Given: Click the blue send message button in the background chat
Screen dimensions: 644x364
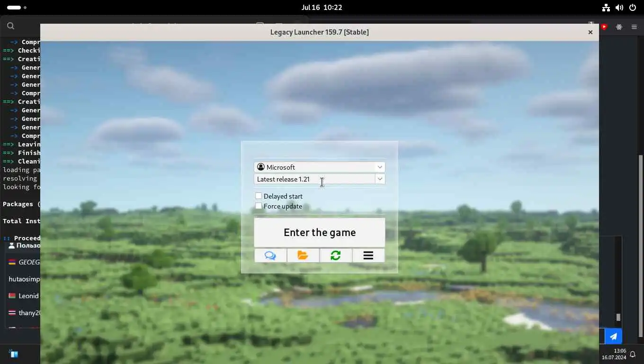Looking at the screenshot, I should tap(613, 337).
